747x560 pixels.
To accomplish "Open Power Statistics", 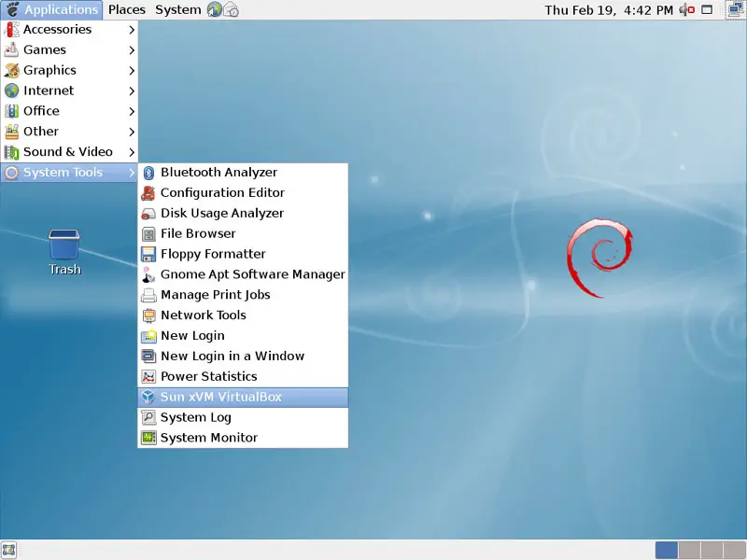I will 243,377.
